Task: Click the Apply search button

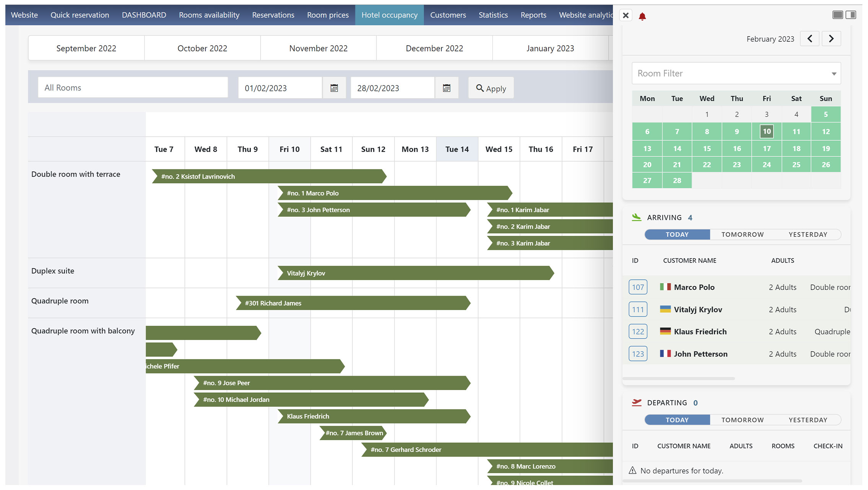Action: pos(491,88)
